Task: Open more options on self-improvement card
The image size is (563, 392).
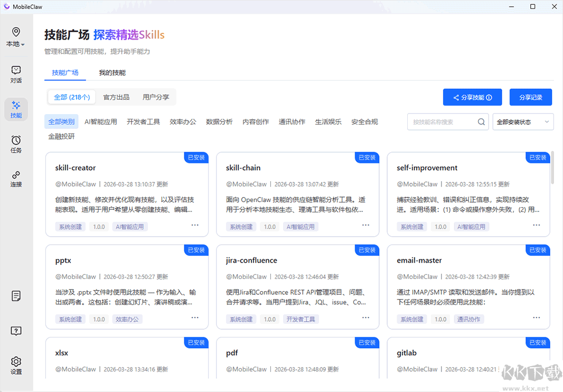Action: click(x=537, y=225)
